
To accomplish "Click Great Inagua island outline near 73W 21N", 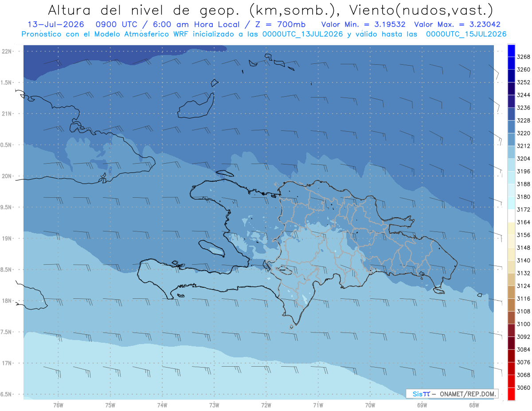I will point(195,106).
